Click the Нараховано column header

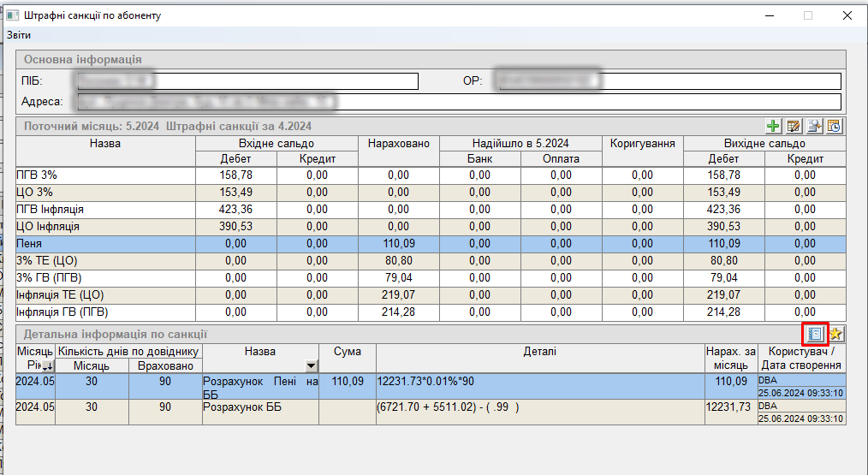(x=398, y=144)
